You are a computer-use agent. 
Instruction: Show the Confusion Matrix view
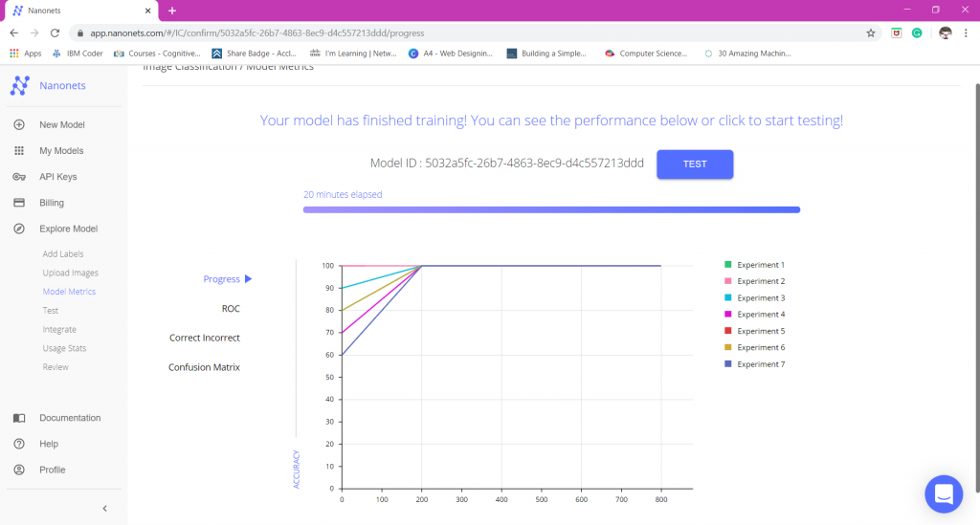pos(204,367)
